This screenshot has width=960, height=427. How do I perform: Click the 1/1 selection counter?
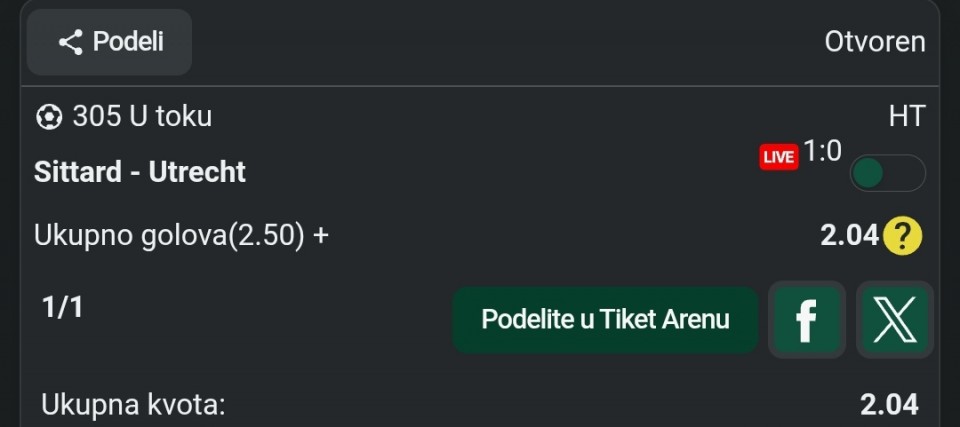62,308
